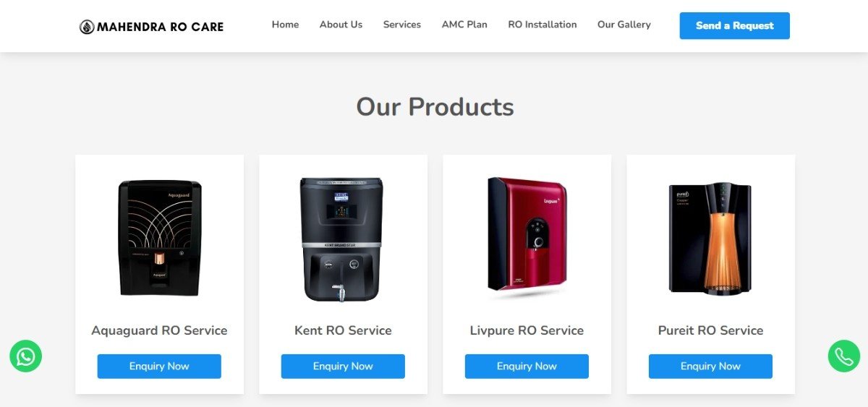Go to the Home menu item
The image size is (868, 407).
coord(285,25)
